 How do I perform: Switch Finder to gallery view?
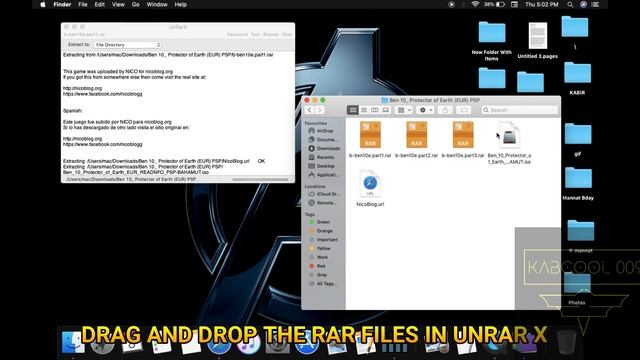385,110
